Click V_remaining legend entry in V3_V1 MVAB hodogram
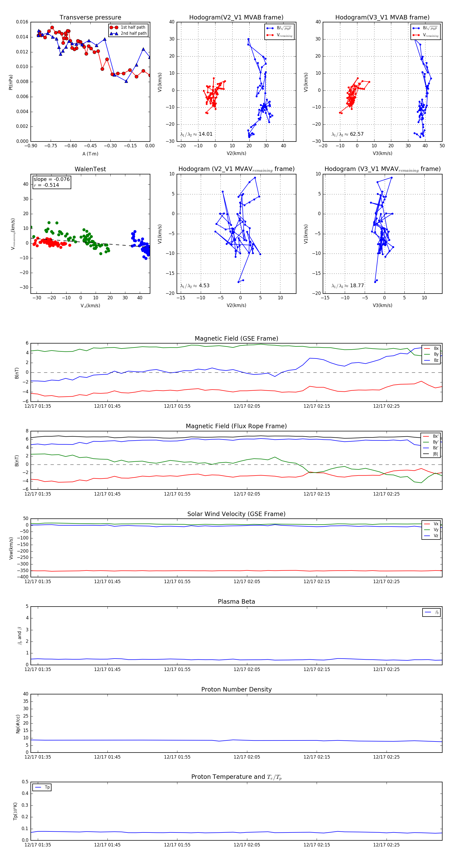This screenshot has width=473, height=868. (425, 35)
